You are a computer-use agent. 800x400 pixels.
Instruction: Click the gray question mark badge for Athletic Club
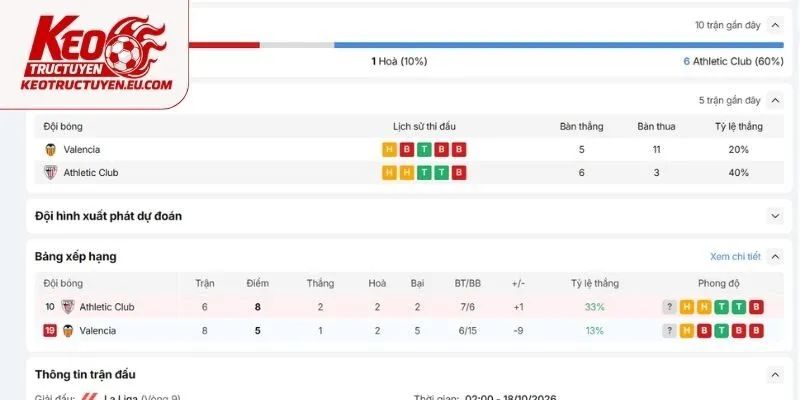669,307
